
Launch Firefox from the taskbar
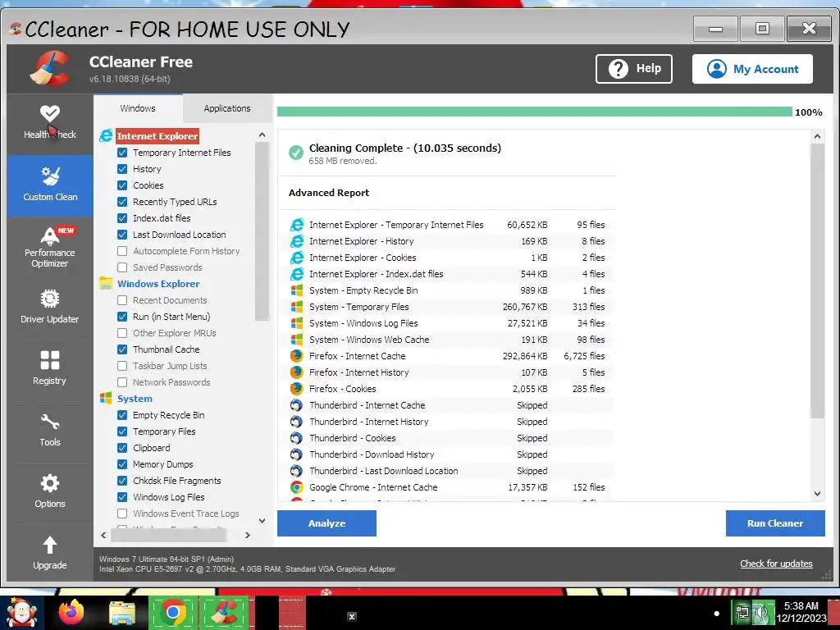pos(71,612)
